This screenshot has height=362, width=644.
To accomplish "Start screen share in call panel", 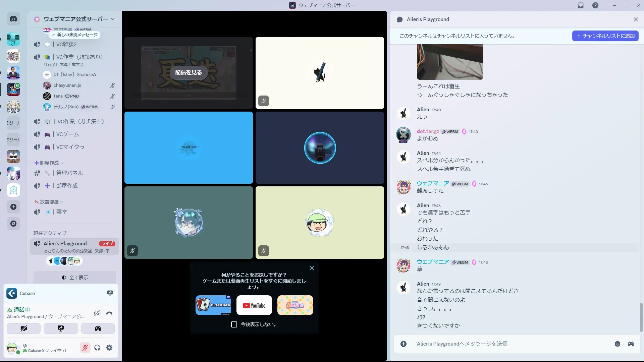I will (61, 328).
